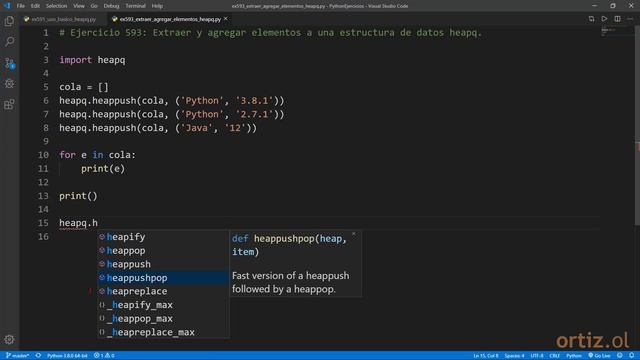Select highlighted heappushpop suggestion
This screenshot has height=360, width=640.
pyautogui.click(x=163, y=278)
